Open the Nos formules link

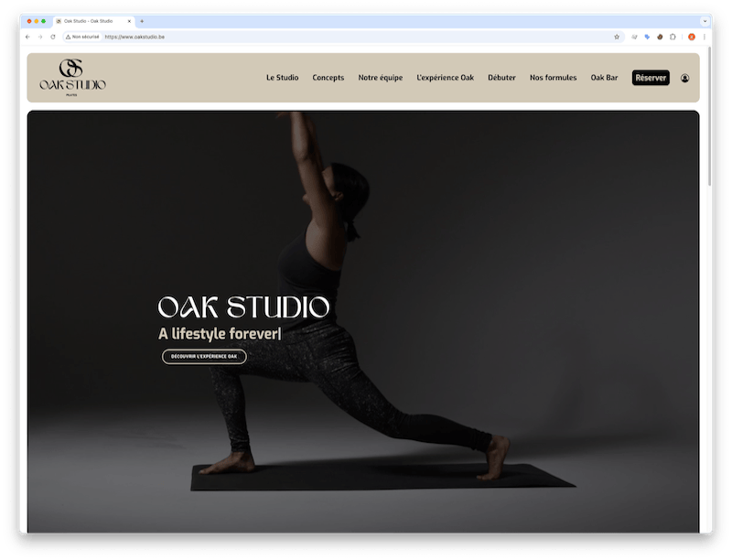point(554,78)
